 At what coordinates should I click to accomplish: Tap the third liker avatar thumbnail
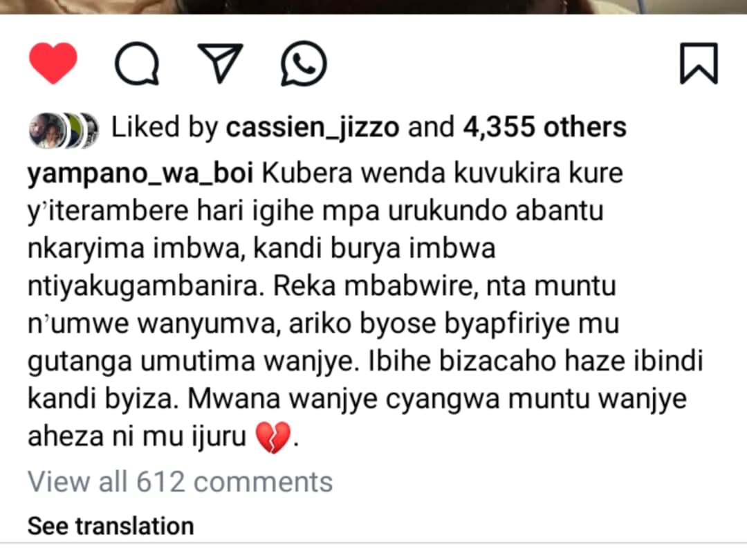(x=89, y=129)
